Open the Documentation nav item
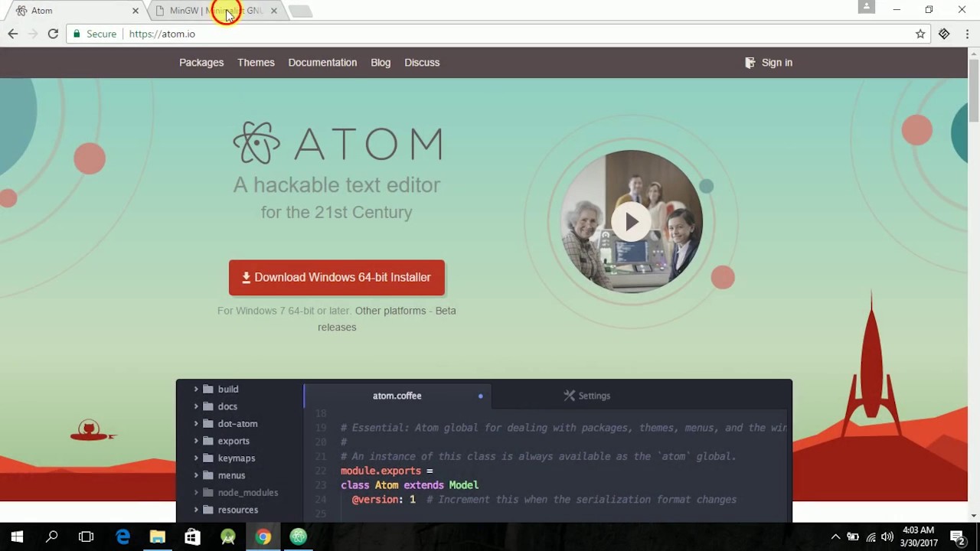This screenshot has width=980, height=551. [322, 63]
